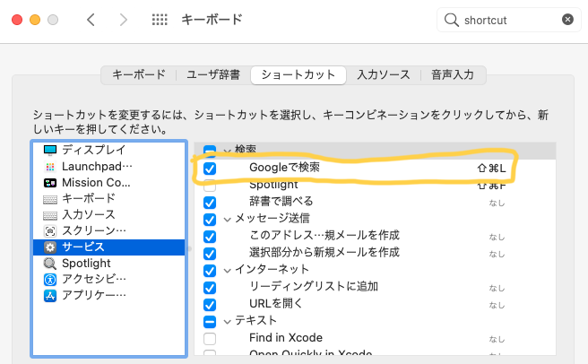
Task: Switch to the 入力ソース tab
Action: click(383, 74)
